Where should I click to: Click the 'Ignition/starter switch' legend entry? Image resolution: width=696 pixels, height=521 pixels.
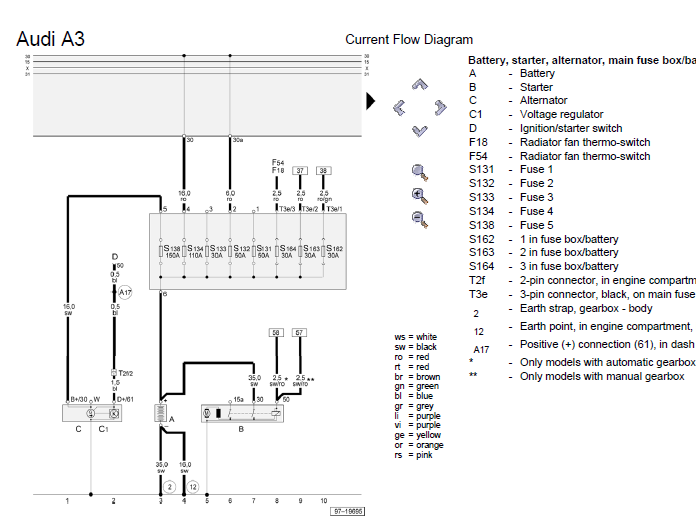(571, 128)
